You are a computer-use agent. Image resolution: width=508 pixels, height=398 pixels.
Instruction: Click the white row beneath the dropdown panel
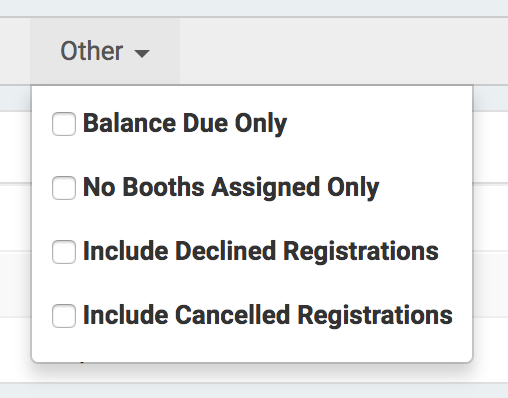pyautogui.click(x=252, y=373)
